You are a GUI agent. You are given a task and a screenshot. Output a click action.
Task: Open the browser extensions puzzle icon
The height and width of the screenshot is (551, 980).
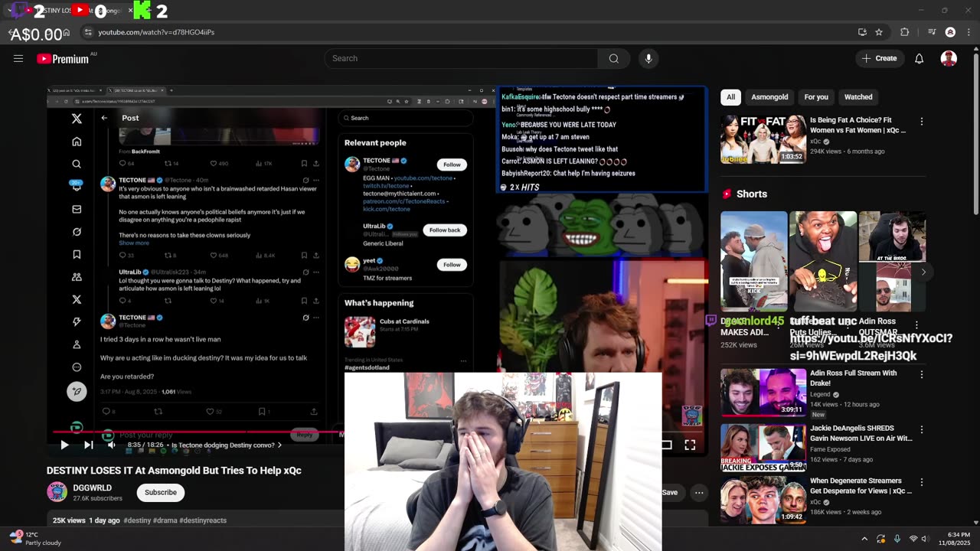(904, 32)
